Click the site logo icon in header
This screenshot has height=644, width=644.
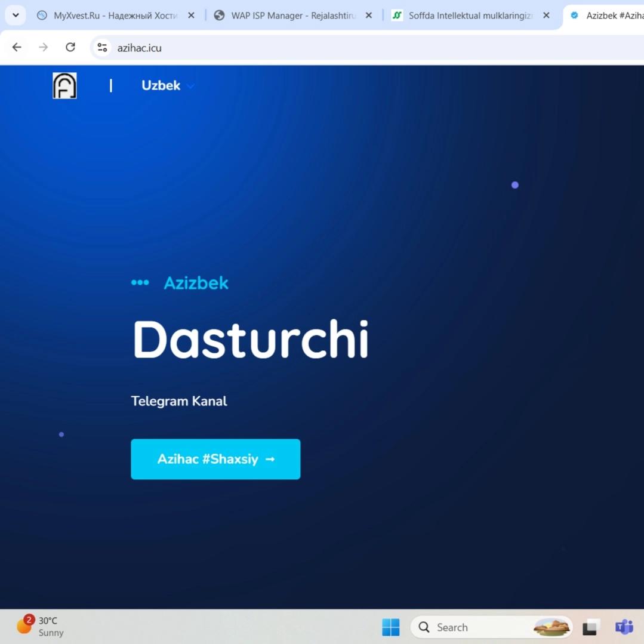(64, 85)
